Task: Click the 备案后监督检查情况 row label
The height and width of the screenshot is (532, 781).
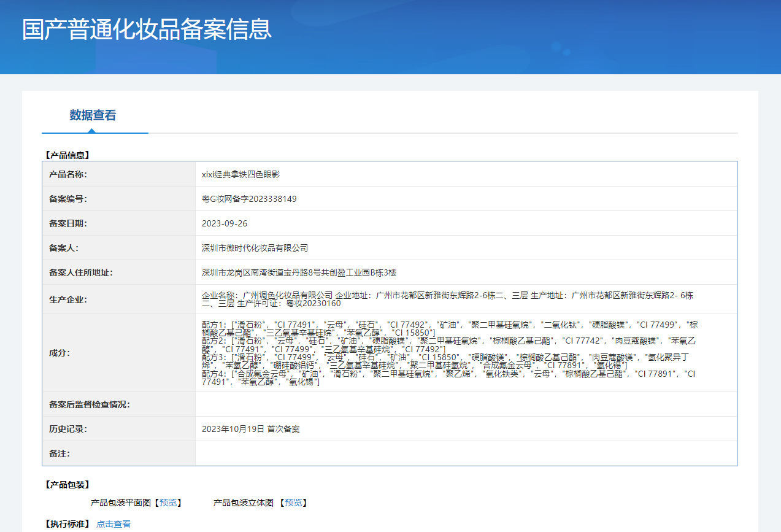Action: pos(90,404)
